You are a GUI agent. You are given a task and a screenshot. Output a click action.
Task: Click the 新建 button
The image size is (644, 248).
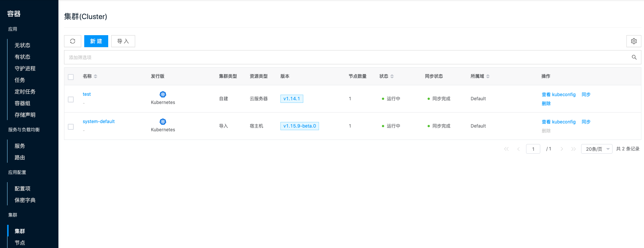click(96, 41)
